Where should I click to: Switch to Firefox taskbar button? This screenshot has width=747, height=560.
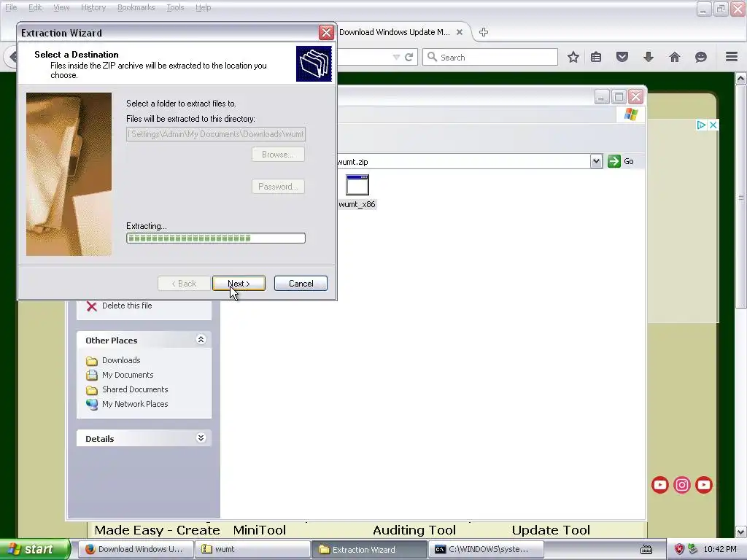(135, 549)
